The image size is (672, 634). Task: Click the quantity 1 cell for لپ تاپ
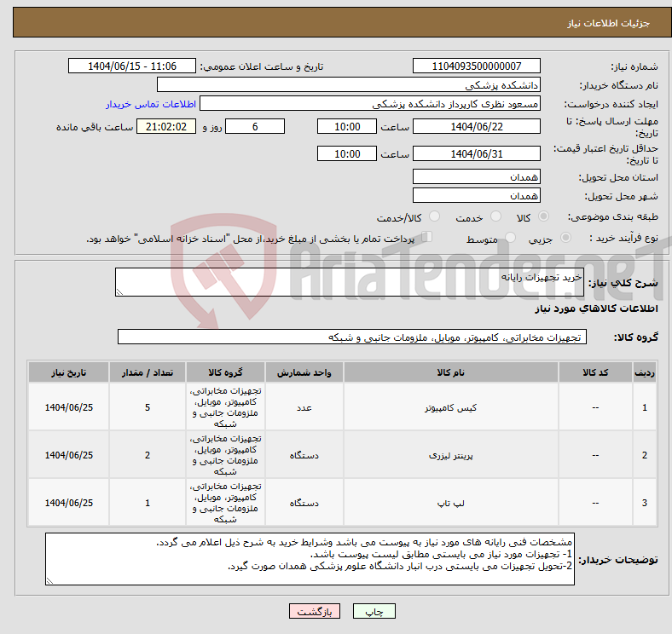tap(148, 503)
